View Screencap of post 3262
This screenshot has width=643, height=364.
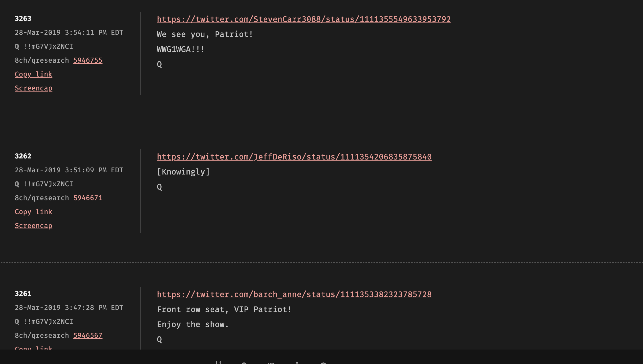point(33,226)
